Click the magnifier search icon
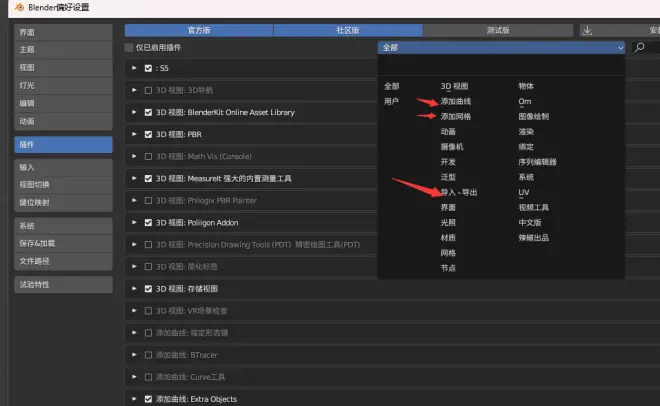Screen dimensions: 660x406 coord(639,47)
